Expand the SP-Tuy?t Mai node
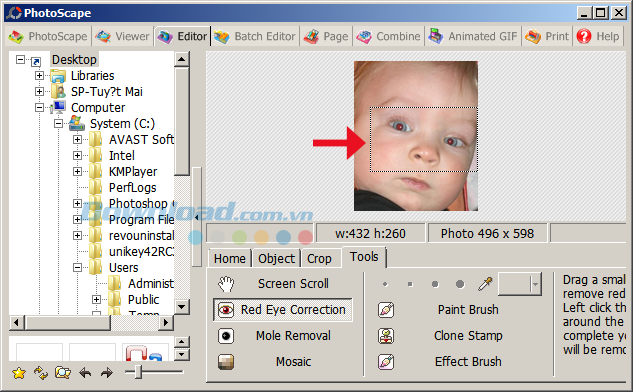Screen dimensions: 633x392 pyautogui.click(x=39, y=92)
